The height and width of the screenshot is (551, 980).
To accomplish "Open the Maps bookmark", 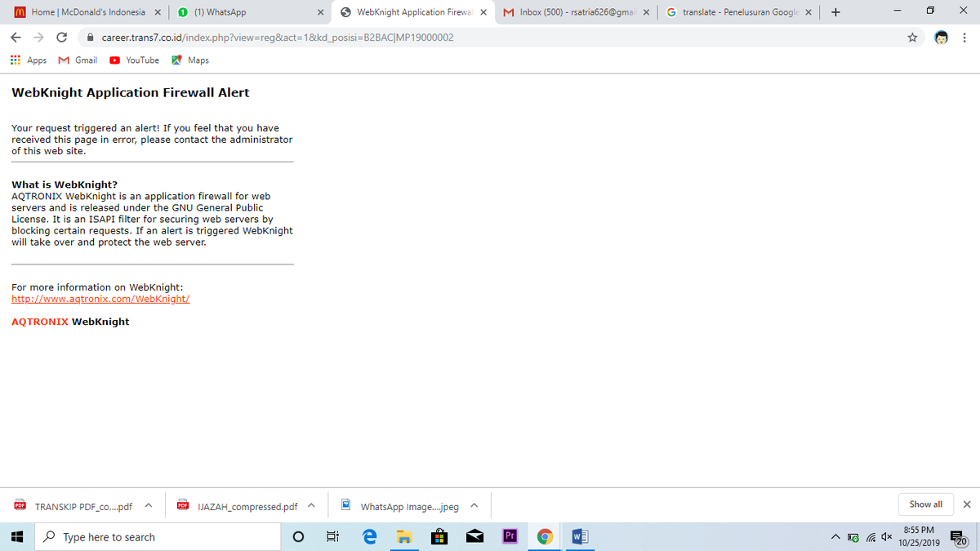I will tap(190, 60).
